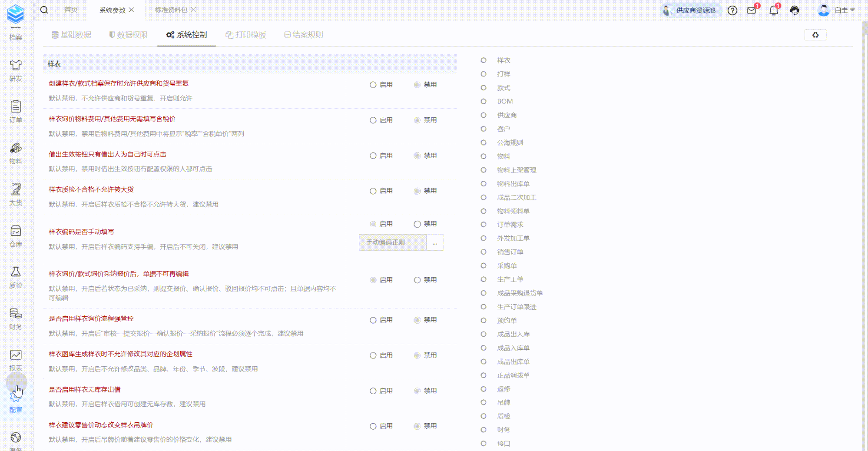Click the search magnifier icon
This screenshot has height=451, width=868.
pos(44,10)
